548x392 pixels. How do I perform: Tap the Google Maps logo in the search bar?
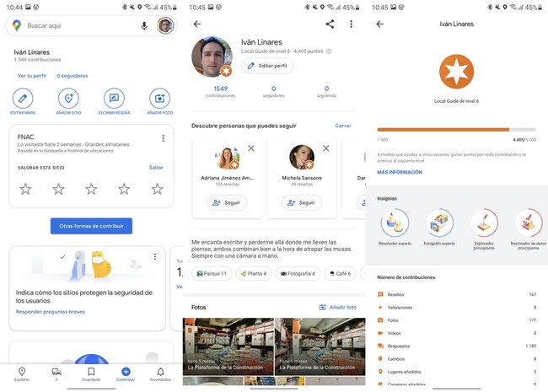(x=16, y=25)
